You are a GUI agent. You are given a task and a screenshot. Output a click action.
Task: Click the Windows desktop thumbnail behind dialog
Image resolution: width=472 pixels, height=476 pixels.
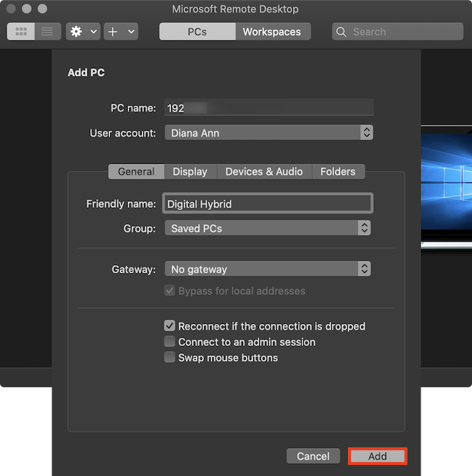446,185
